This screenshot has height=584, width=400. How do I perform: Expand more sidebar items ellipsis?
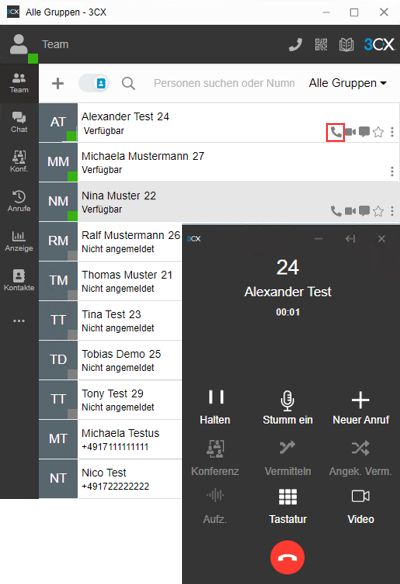tap(19, 321)
